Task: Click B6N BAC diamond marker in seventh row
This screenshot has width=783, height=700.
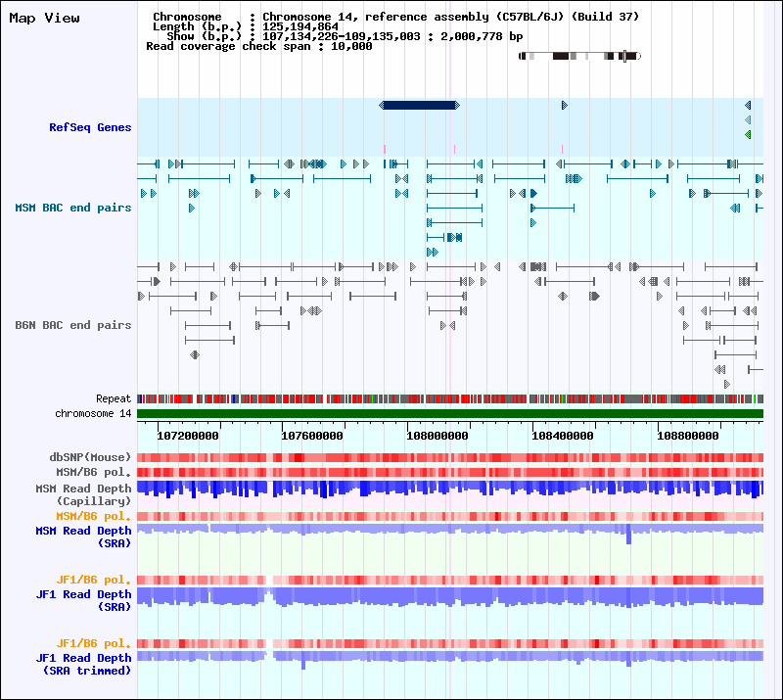Action: (x=195, y=354)
